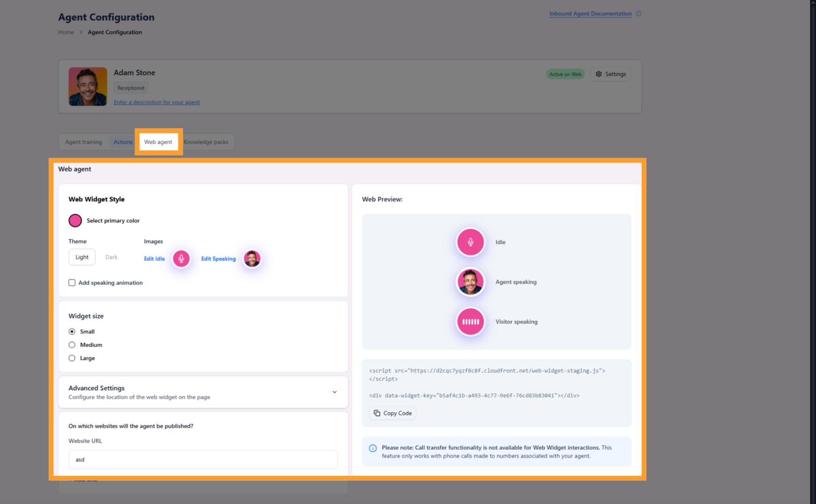Go to Home in the breadcrumb
This screenshot has width=816, height=504.
[66, 32]
